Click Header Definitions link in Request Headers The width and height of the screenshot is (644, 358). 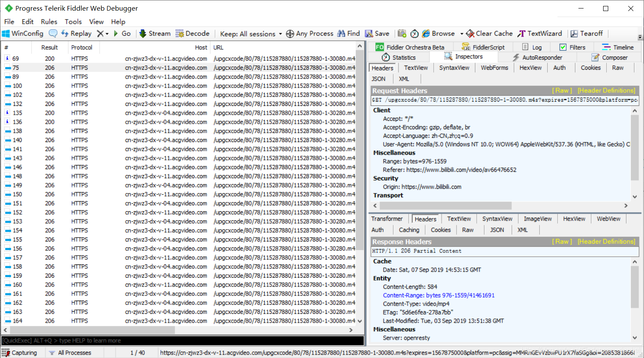pos(606,91)
